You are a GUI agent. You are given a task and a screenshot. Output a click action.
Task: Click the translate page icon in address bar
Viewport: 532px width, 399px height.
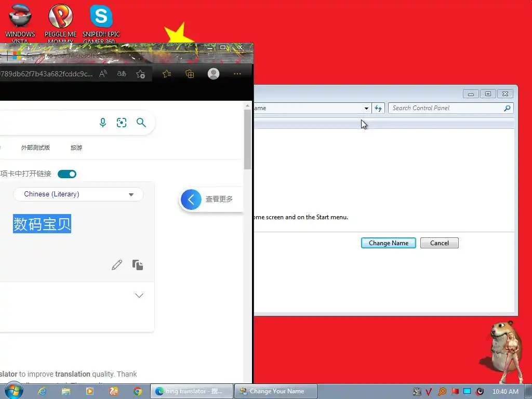click(122, 74)
